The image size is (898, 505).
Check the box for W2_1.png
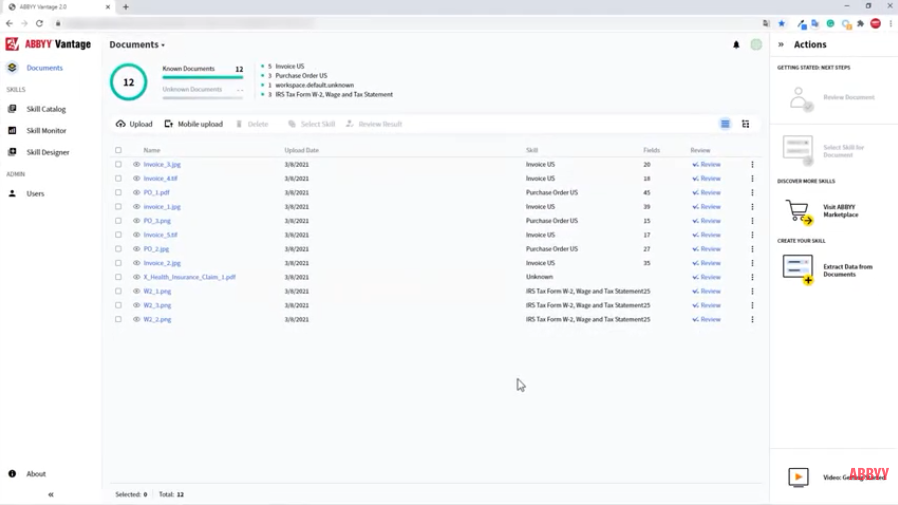119,291
